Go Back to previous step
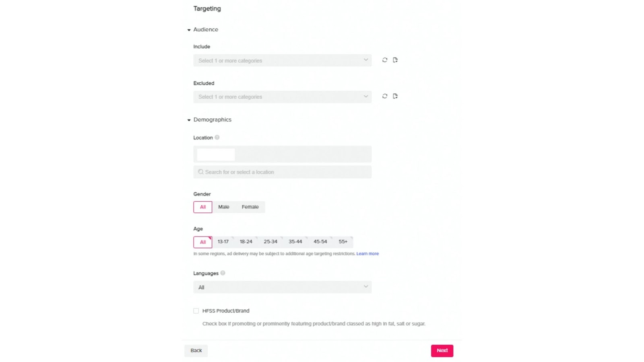The width and height of the screenshot is (644, 362). (x=196, y=351)
